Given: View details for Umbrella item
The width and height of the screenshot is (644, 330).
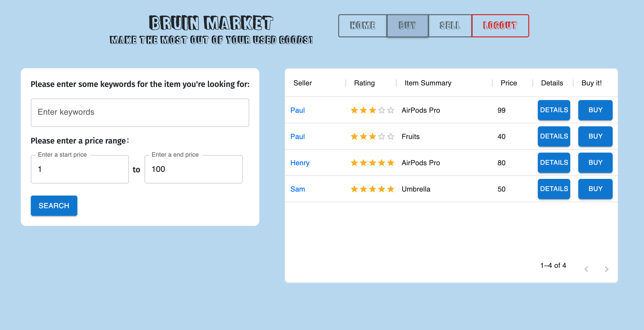Looking at the screenshot, I should [x=554, y=189].
